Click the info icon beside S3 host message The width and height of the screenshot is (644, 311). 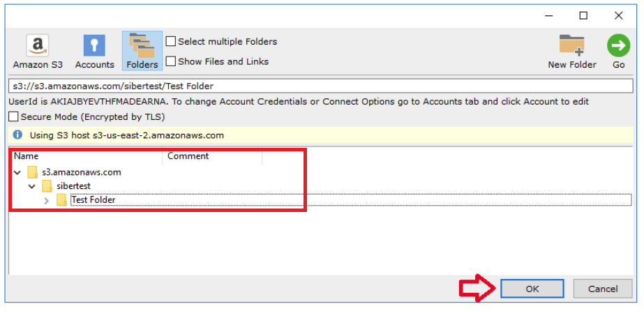click(x=18, y=135)
